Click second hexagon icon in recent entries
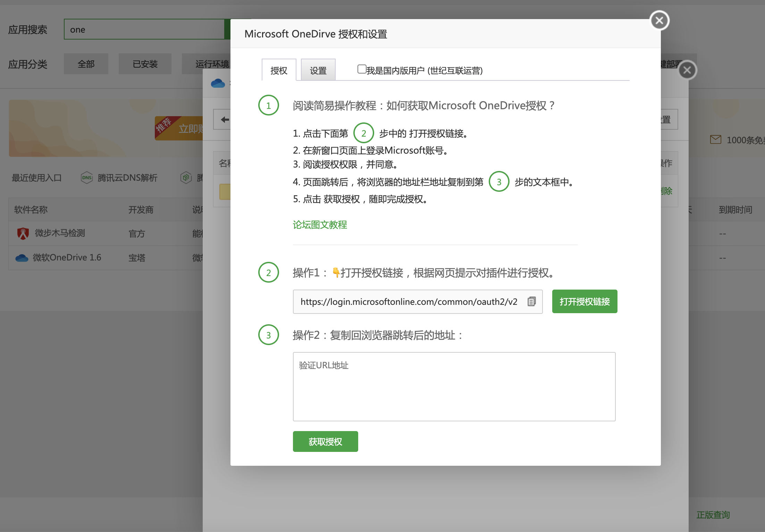 pos(186,178)
